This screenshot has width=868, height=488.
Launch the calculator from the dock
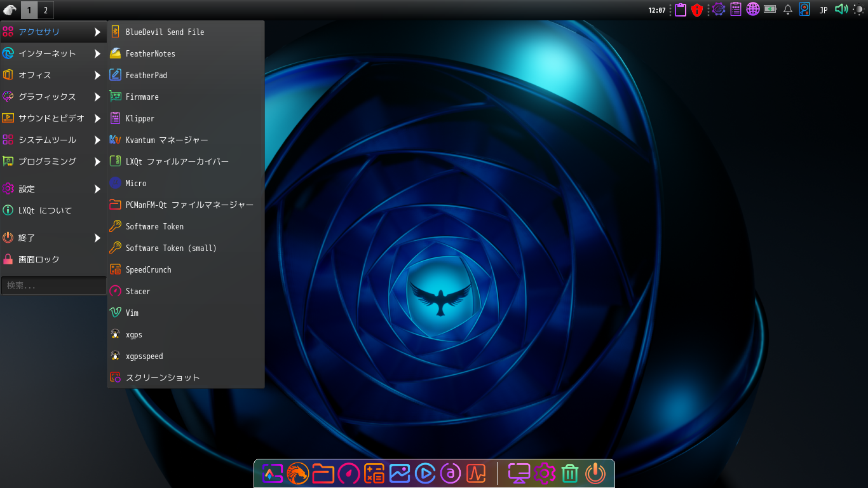click(374, 473)
